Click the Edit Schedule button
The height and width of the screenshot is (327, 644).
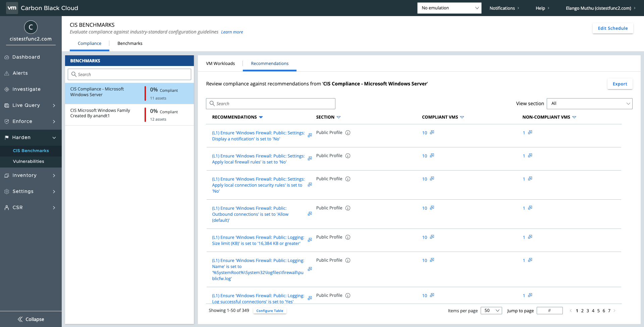(612, 28)
